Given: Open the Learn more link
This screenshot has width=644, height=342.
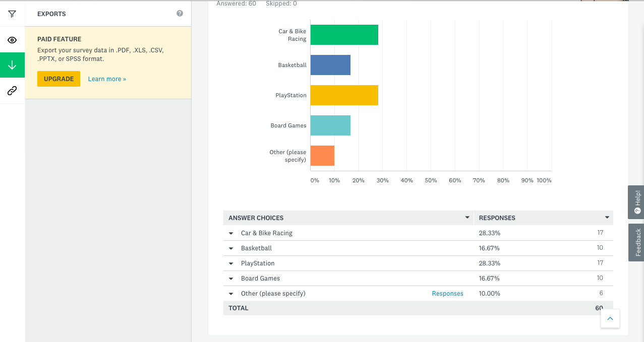Looking at the screenshot, I should pyautogui.click(x=106, y=79).
